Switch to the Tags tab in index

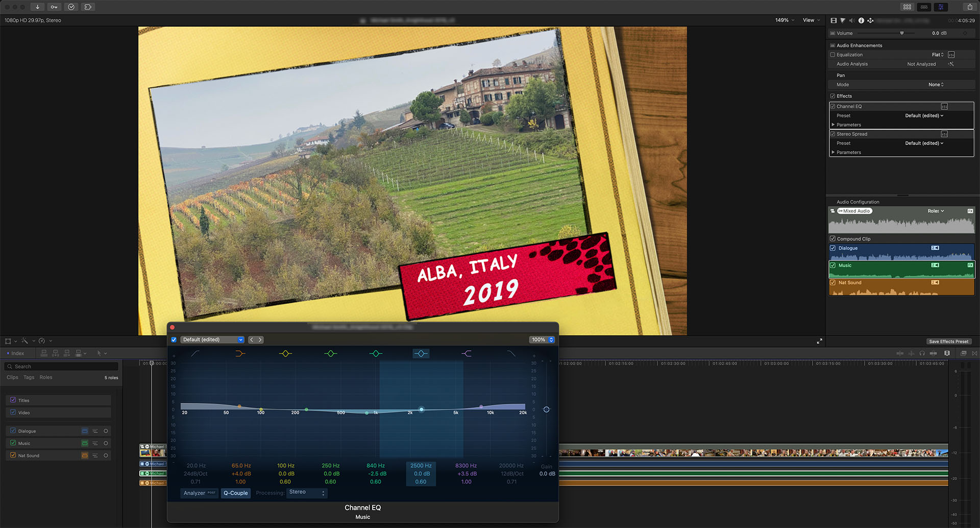click(29, 377)
